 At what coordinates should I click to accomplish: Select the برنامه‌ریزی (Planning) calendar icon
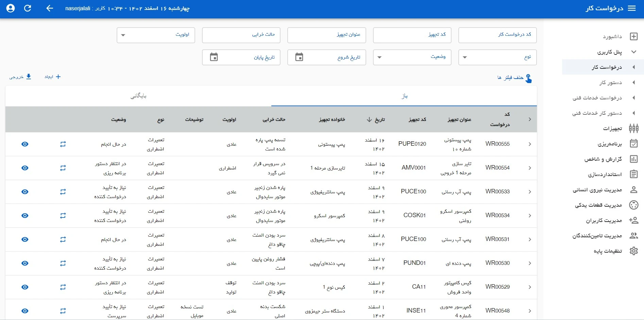(x=634, y=144)
